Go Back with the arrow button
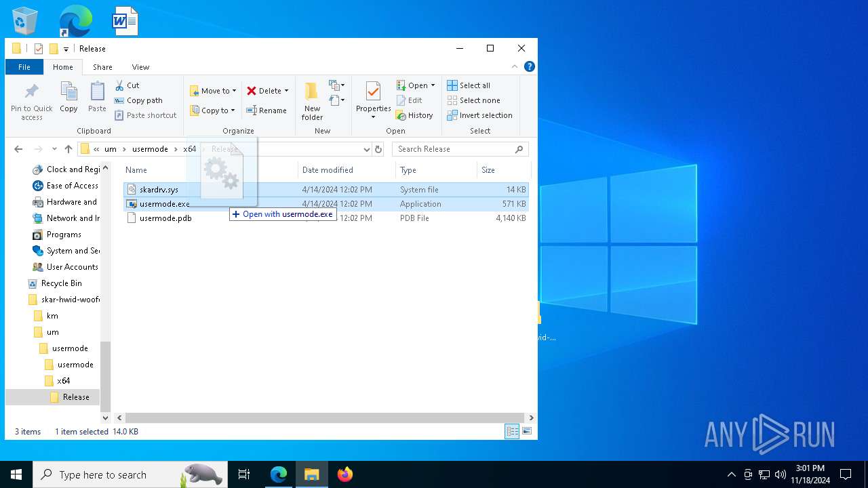868x488 pixels. 18,149
